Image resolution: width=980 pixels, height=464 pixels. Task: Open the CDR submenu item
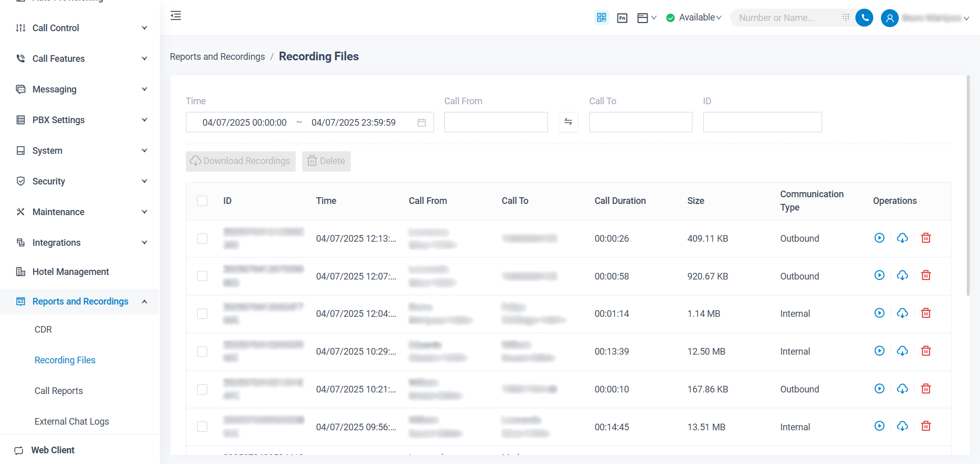43,330
